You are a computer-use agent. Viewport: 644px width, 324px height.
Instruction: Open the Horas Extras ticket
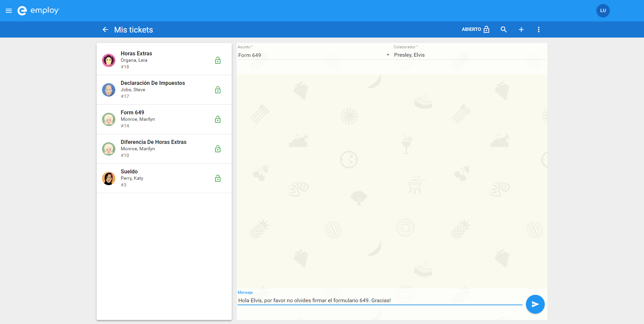[164, 60]
